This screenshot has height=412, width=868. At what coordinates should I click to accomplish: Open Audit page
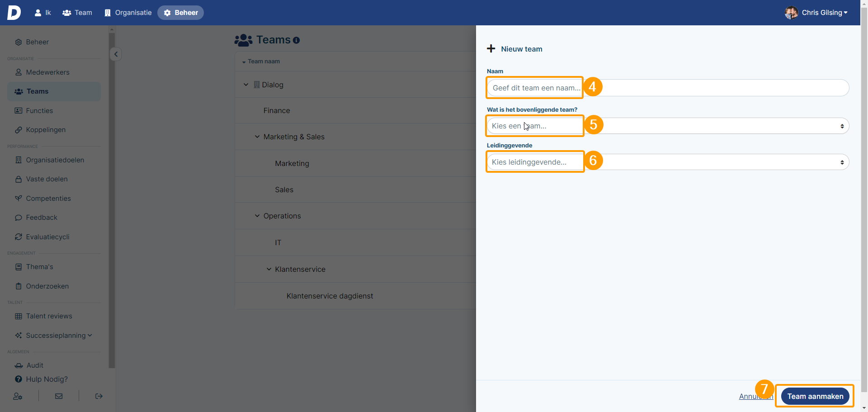tap(35, 365)
